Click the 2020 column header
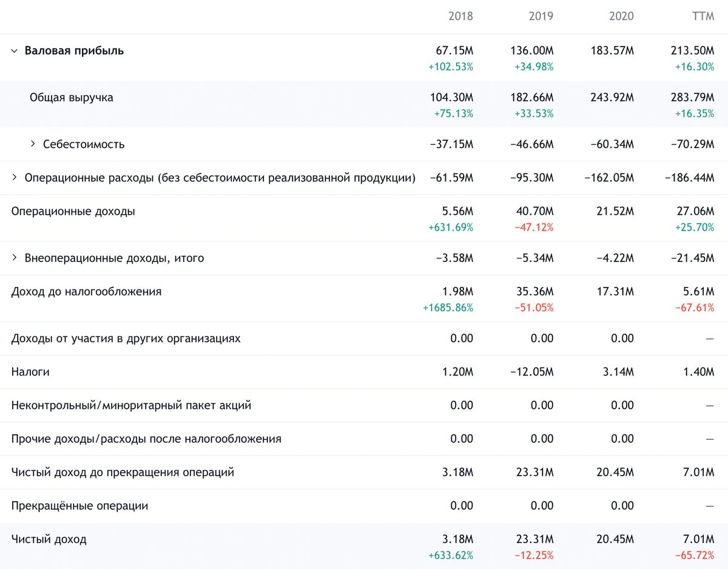This screenshot has height=569, width=728. (621, 16)
